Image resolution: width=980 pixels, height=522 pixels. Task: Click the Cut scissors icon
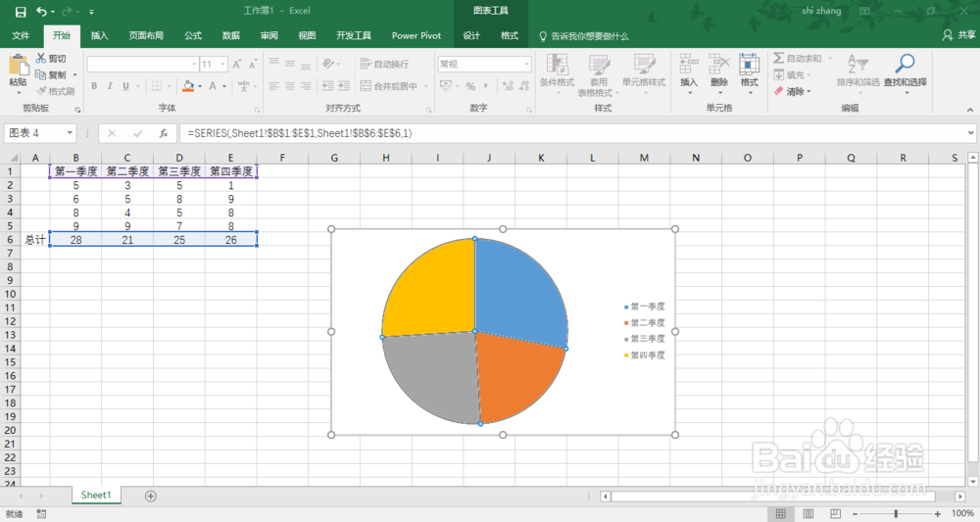(x=41, y=58)
